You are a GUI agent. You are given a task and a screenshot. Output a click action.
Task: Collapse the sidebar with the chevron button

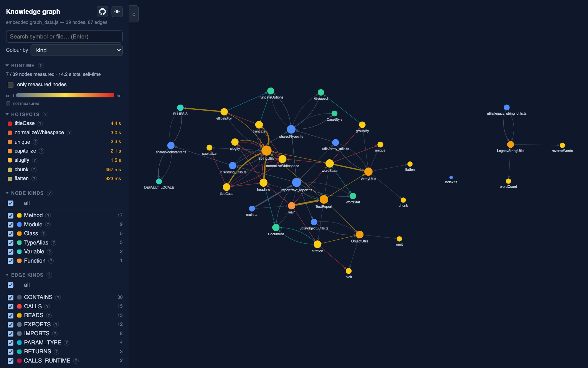[134, 14]
